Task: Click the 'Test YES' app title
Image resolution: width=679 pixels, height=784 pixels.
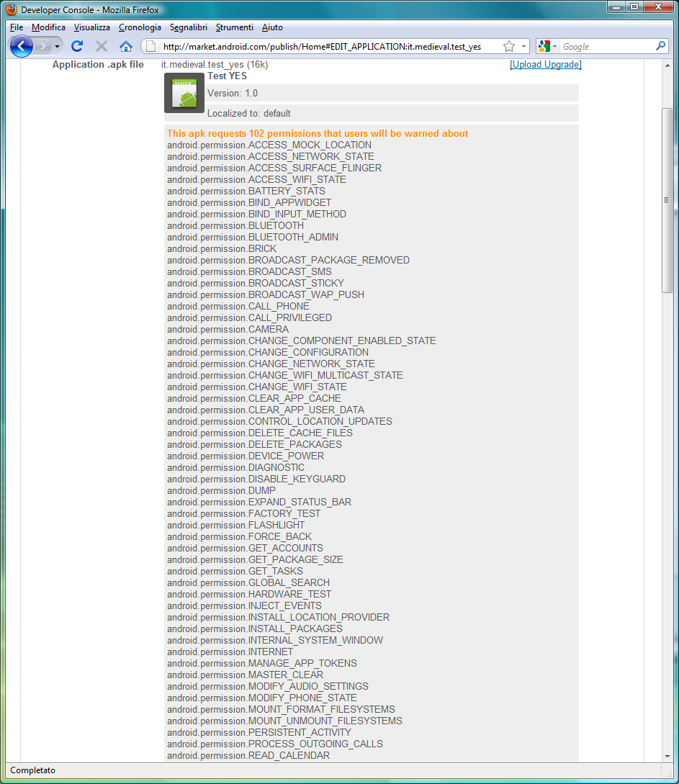Action: point(227,76)
